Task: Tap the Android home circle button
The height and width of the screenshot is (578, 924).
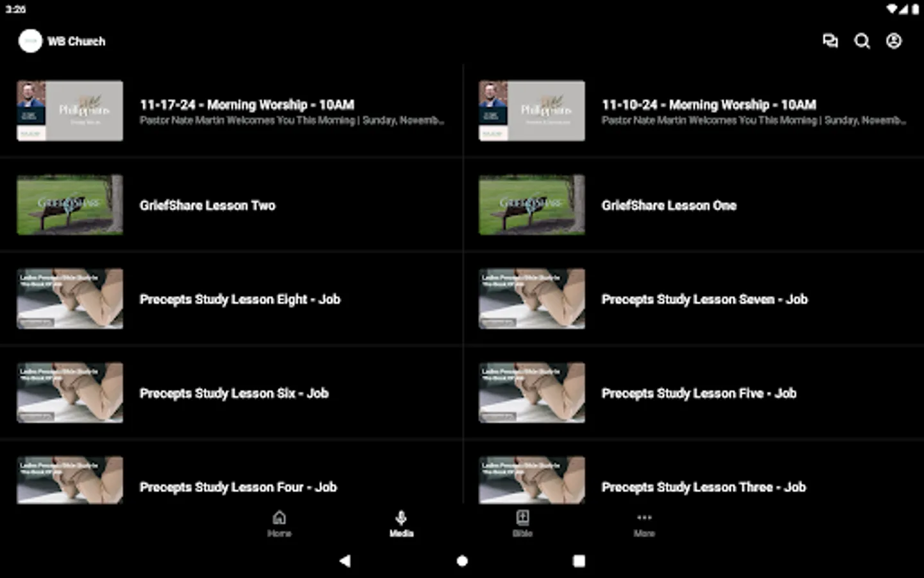Action: coord(461,561)
